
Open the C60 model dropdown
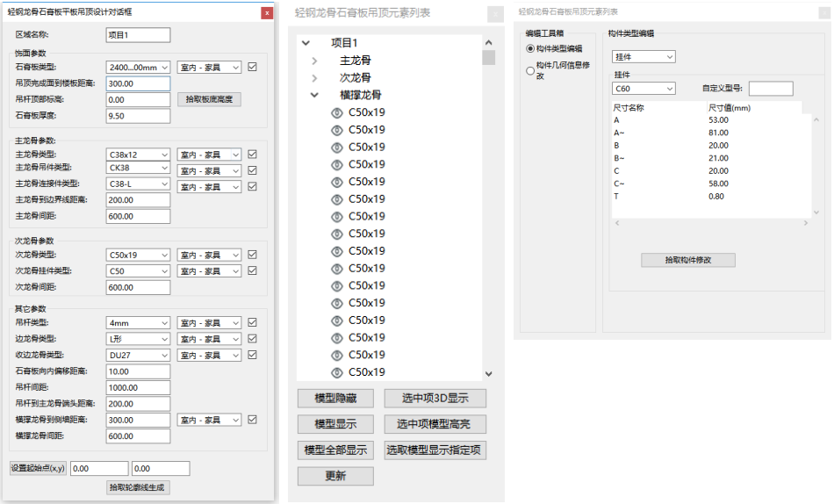643,89
